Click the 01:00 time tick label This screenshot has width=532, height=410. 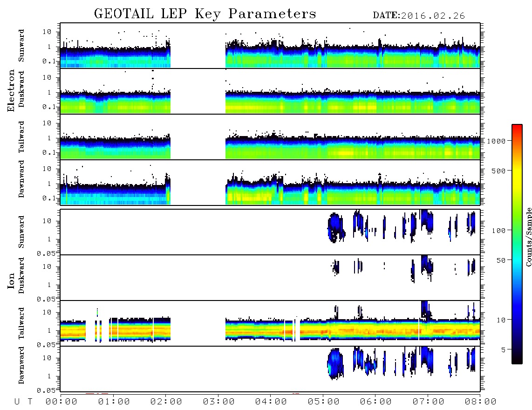tap(114, 402)
